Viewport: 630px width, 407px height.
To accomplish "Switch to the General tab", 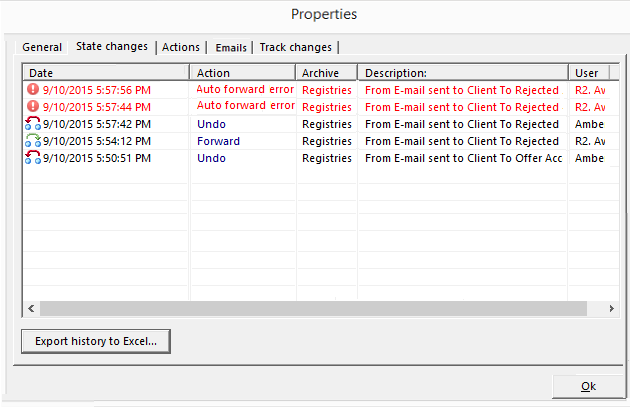I will pyautogui.click(x=42, y=47).
